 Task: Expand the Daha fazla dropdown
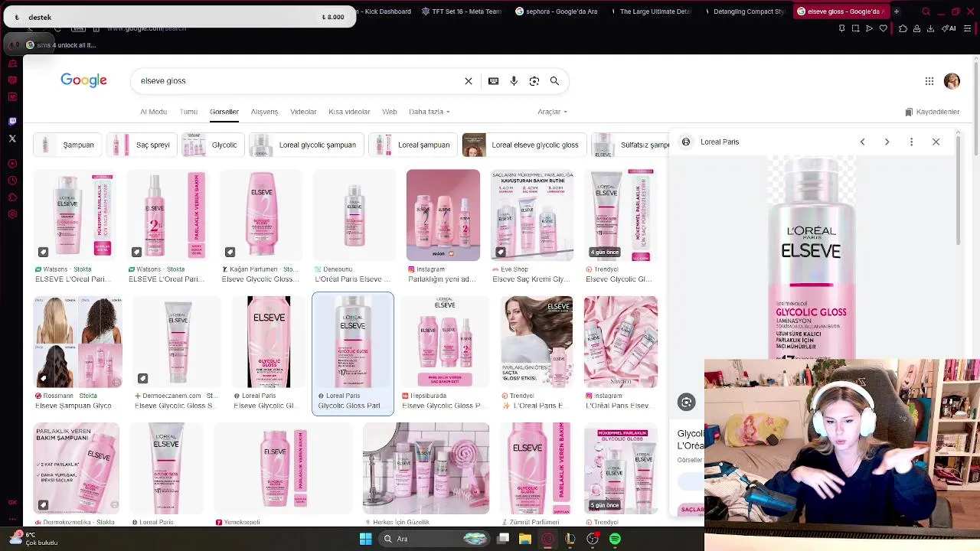(x=429, y=112)
